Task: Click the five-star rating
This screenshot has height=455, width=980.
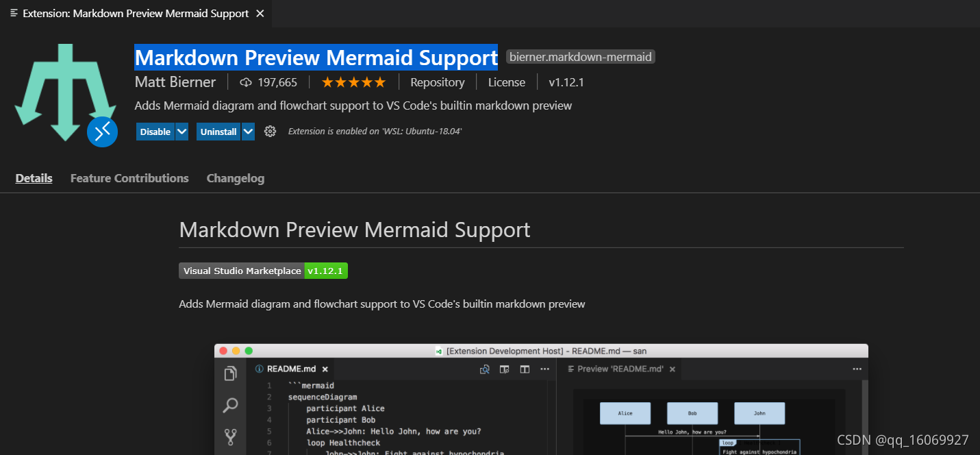Action: click(353, 82)
